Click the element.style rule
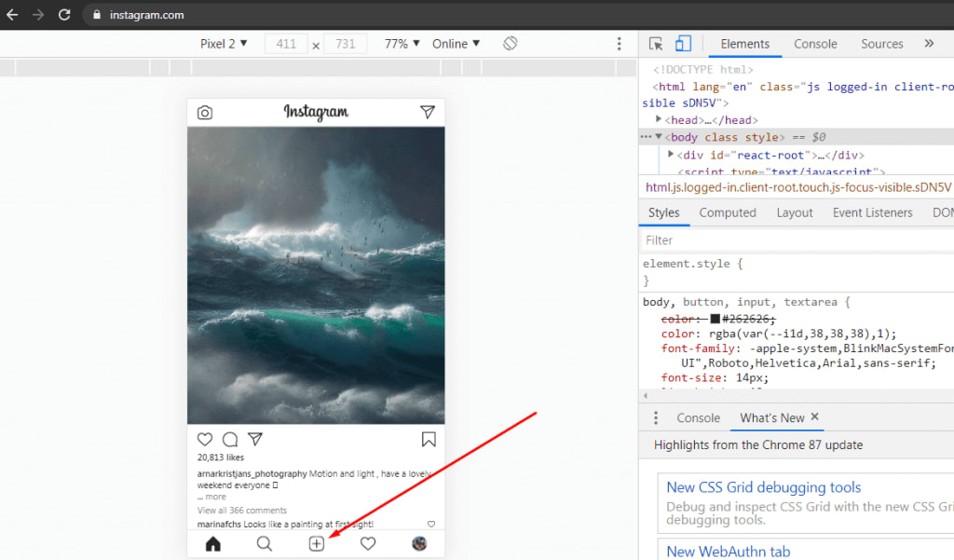Image resolution: width=954 pixels, height=560 pixels. 692,264
